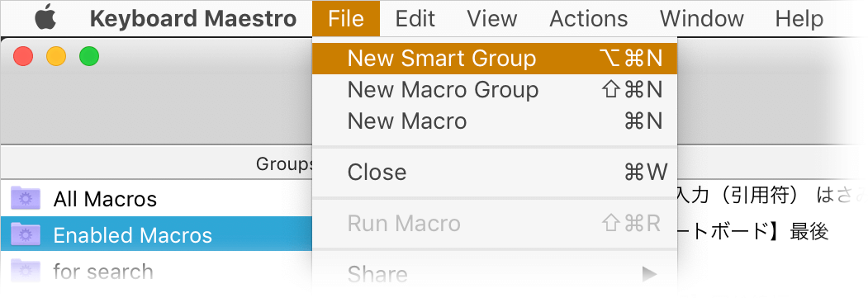The image size is (868, 298).
Task: Open the Apple menu
Action: click(x=45, y=19)
